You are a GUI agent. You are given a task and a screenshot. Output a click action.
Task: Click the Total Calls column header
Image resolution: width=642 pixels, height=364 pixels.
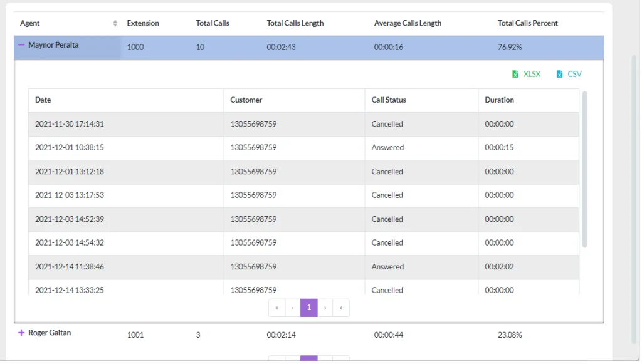pos(213,23)
